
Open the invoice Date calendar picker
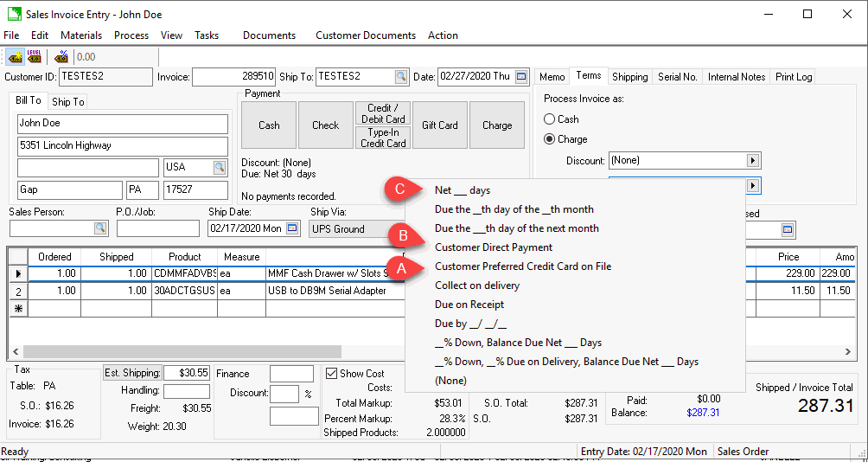click(x=520, y=77)
